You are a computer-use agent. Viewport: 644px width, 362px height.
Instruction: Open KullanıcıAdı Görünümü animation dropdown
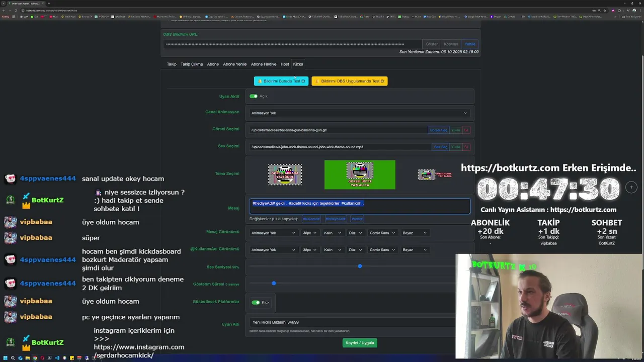click(274, 250)
